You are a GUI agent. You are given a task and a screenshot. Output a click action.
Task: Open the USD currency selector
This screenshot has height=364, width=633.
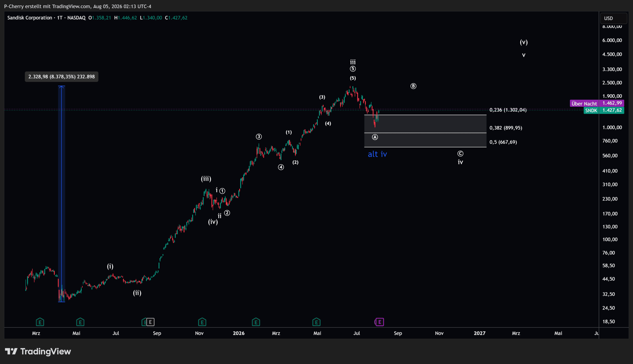click(613, 18)
